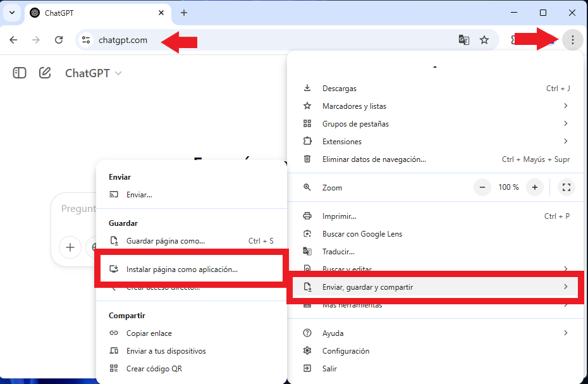The width and height of the screenshot is (588, 384).
Task: Enter full screen from the Zoom row
Action: pos(567,187)
